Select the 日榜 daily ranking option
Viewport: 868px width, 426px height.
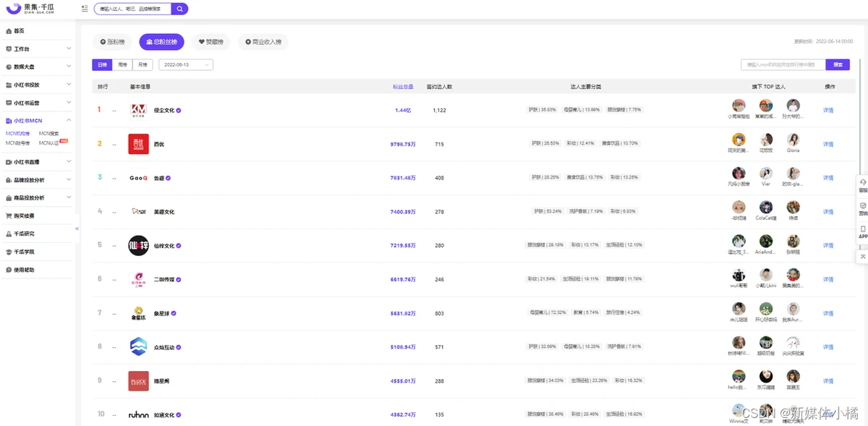tap(102, 65)
